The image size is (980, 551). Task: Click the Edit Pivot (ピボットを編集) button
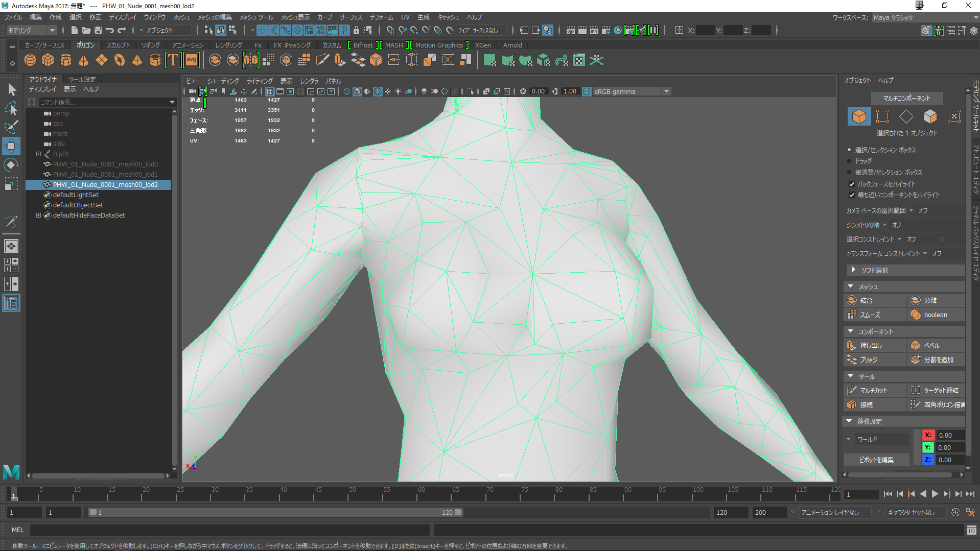click(876, 460)
